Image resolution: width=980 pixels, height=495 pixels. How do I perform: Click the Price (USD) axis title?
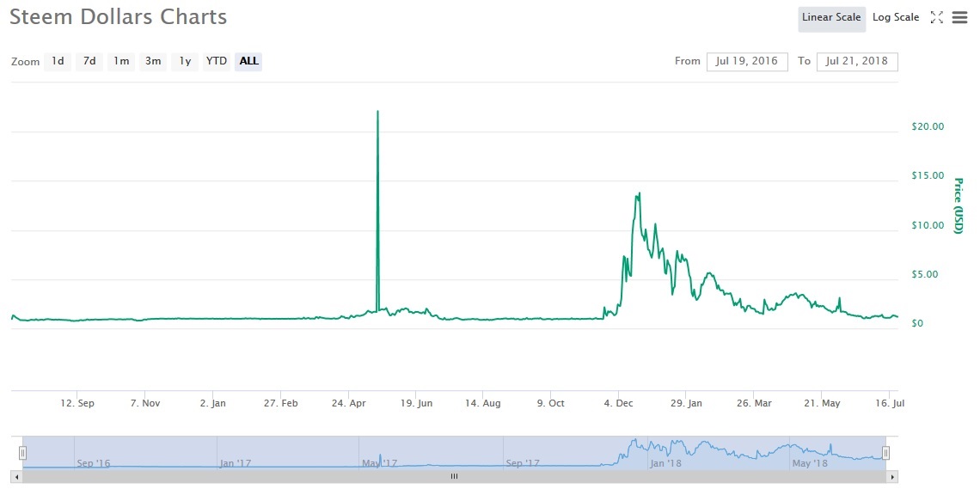(959, 206)
